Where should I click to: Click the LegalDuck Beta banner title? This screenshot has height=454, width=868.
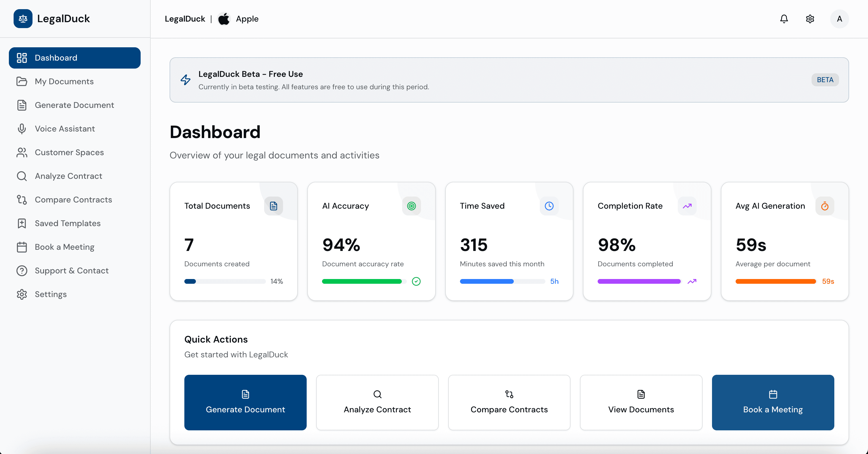[x=250, y=74]
